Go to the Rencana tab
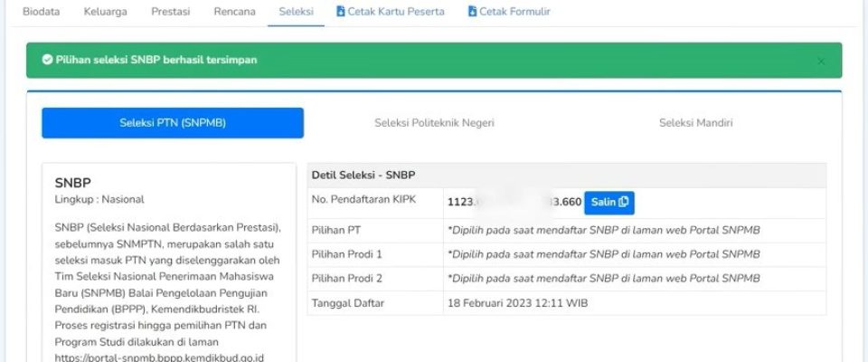868x362 pixels. 235,11
